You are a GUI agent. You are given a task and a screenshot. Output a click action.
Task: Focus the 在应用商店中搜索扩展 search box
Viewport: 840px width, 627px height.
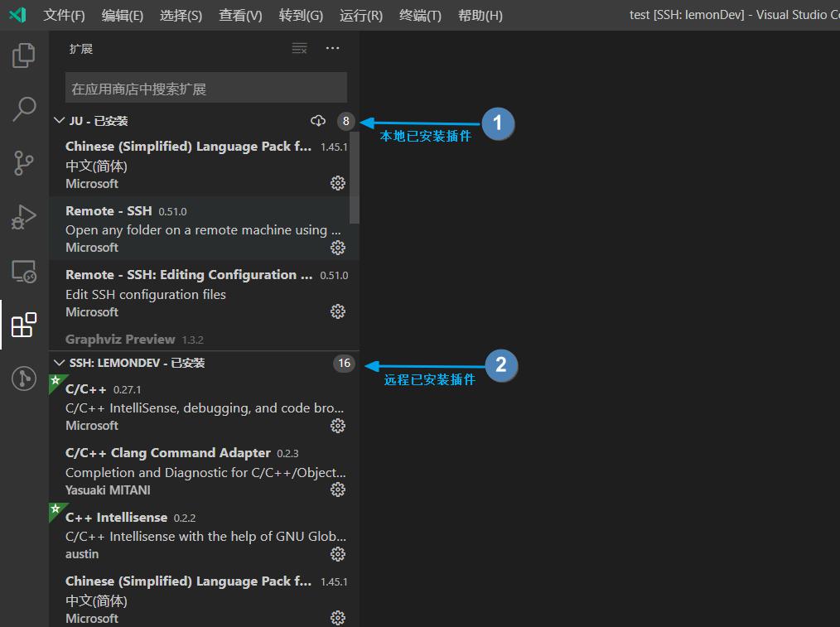point(206,88)
